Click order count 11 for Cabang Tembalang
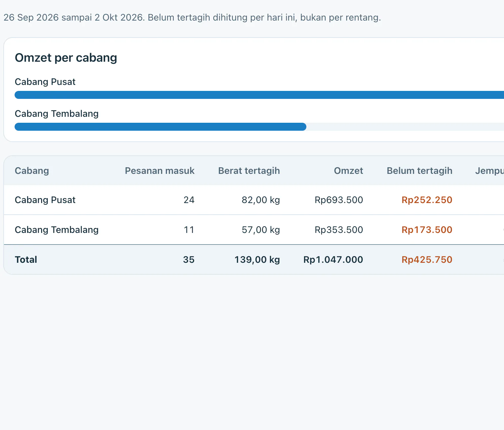The height and width of the screenshot is (430, 504). (189, 230)
